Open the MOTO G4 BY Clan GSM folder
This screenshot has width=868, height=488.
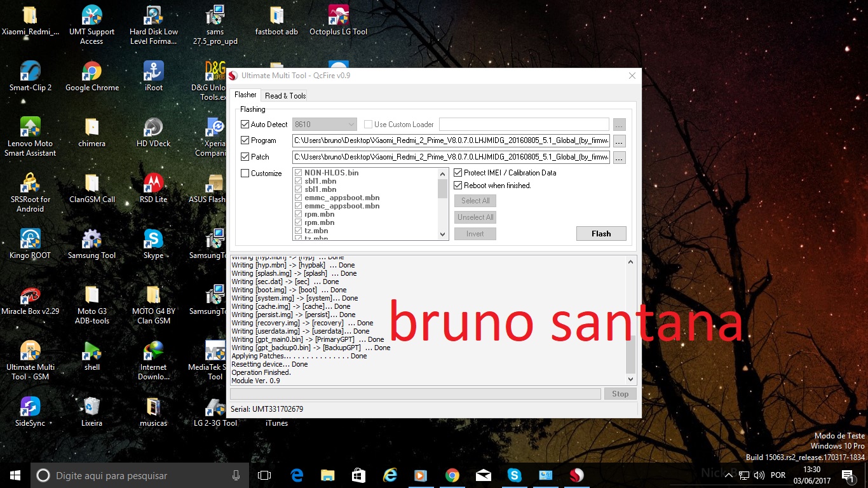pyautogui.click(x=153, y=304)
